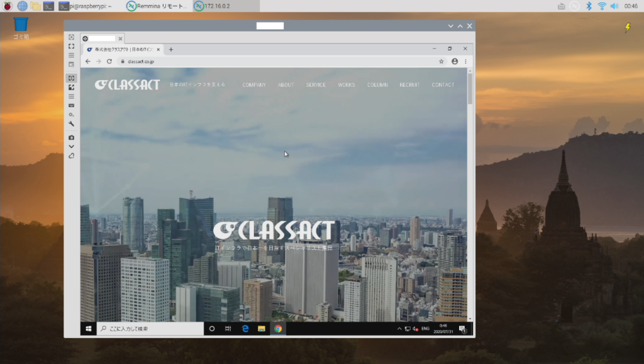
Task: Open the Chrome profile account icon
Action: point(455,61)
